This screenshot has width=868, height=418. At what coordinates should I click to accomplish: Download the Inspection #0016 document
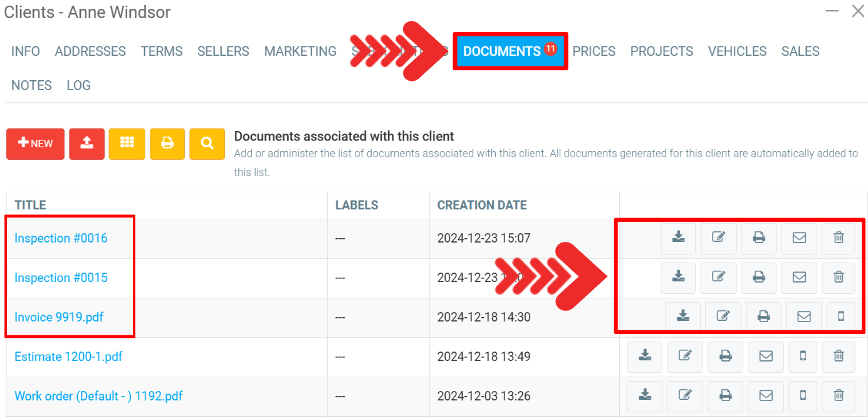coord(678,238)
